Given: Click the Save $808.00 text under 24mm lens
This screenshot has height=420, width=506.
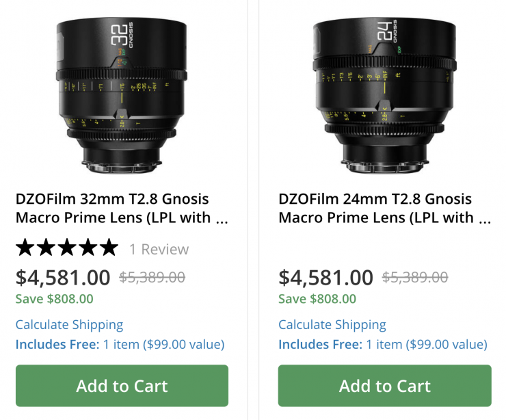Looking at the screenshot, I should point(317,299).
